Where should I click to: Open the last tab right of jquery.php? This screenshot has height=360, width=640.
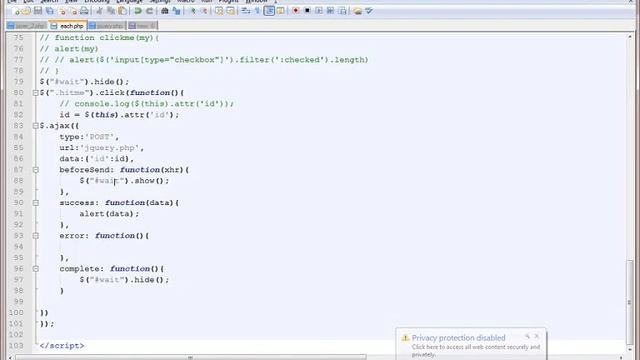click(142, 26)
